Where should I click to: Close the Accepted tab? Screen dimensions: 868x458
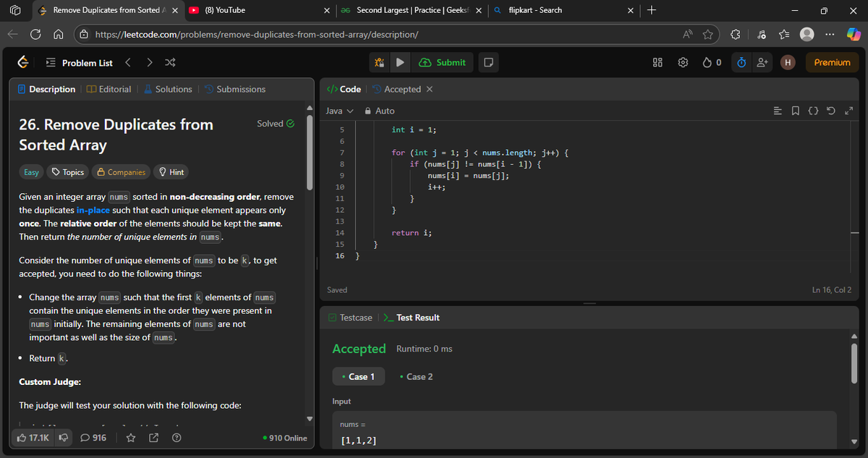pyautogui.click(x=430, y=89)
